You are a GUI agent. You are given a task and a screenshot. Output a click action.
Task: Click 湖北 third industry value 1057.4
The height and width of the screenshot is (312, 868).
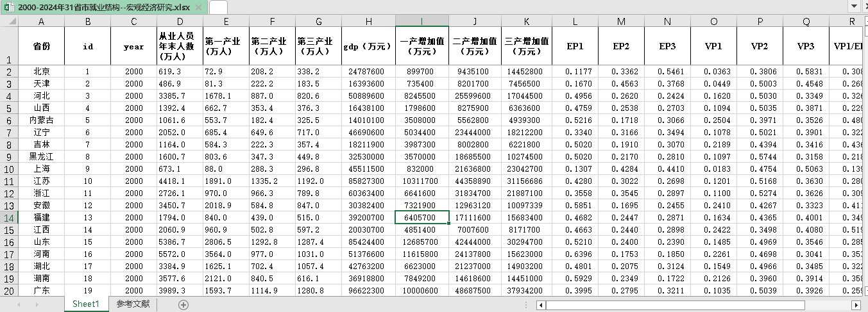pyautogui.click(x=318, y=267)
